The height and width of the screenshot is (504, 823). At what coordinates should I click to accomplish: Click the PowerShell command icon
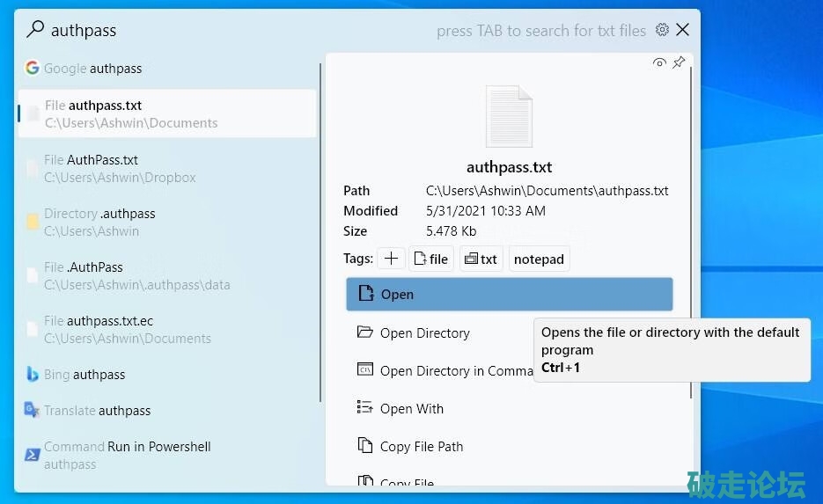pyautogui.click(x=33, y=455)
